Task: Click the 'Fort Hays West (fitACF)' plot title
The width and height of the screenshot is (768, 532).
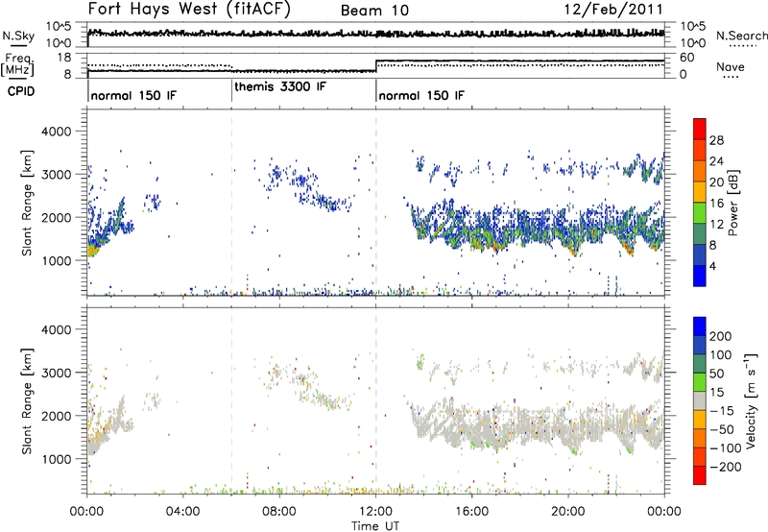Action: coord(188,10)
